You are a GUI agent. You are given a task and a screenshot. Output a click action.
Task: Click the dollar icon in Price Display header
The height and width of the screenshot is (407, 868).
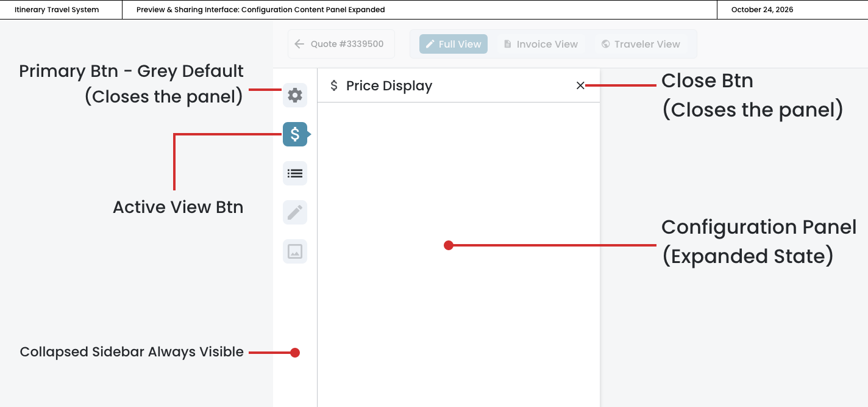pyautogui.click(x=334, y=86)
